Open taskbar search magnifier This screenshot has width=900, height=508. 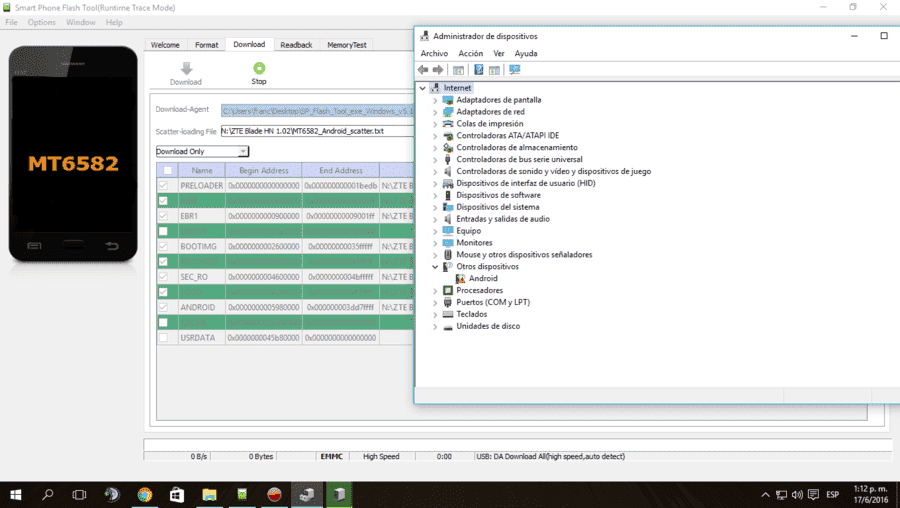click(x=48, y=494)
